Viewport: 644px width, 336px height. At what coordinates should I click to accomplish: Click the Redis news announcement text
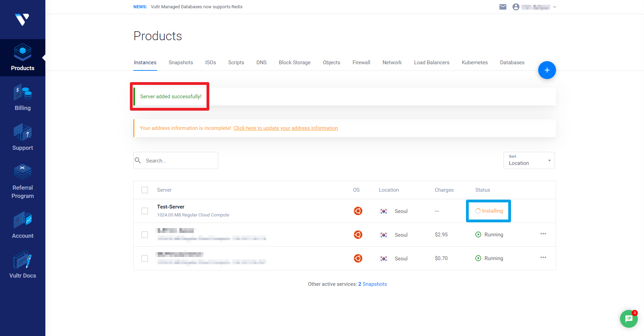197,7
